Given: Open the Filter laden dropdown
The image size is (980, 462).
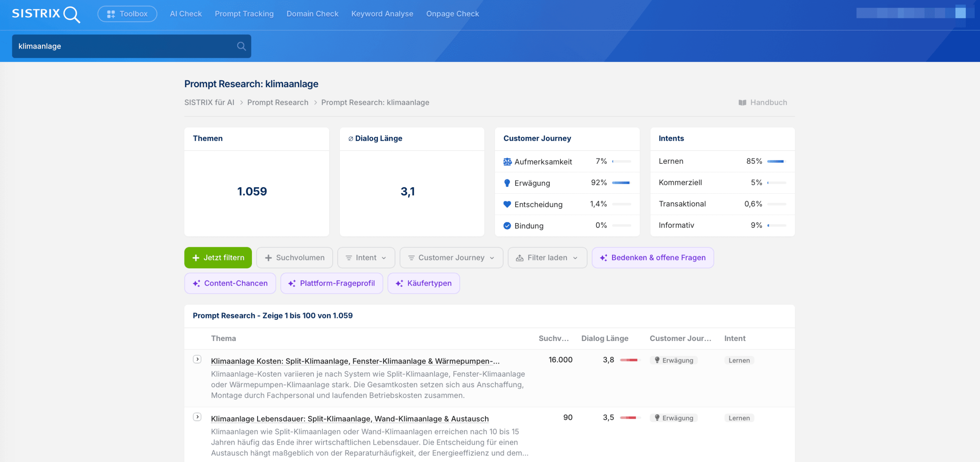Looking at the screenshot, I should (x=547, y=258).
